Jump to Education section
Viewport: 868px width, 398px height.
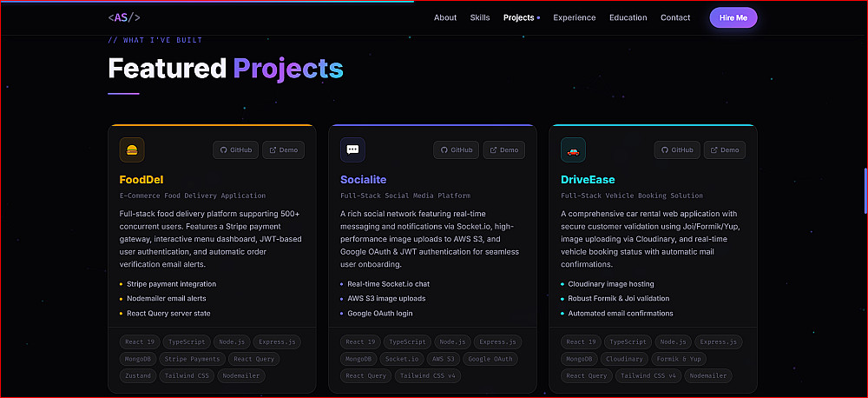[x=628, y=17]
